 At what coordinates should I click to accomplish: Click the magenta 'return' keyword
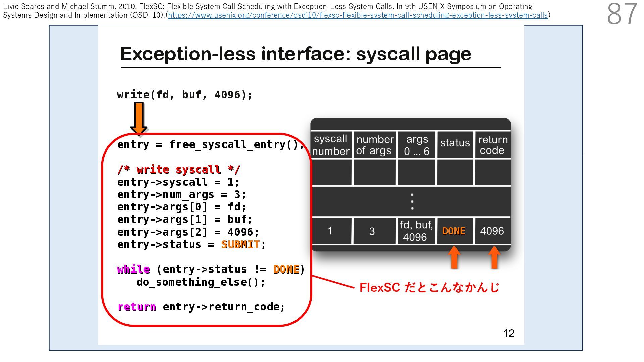tap(137, 307)
